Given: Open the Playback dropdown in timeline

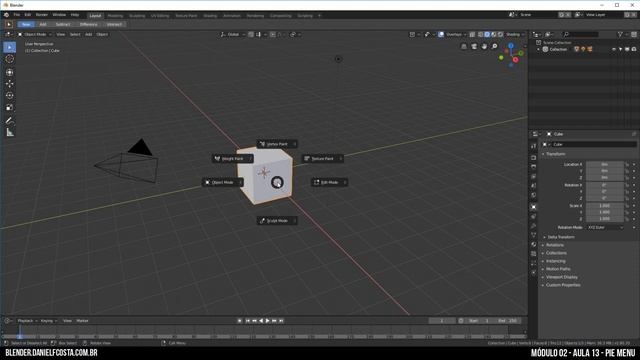Looking at the screenshot, I should click(x=27, y=321).
